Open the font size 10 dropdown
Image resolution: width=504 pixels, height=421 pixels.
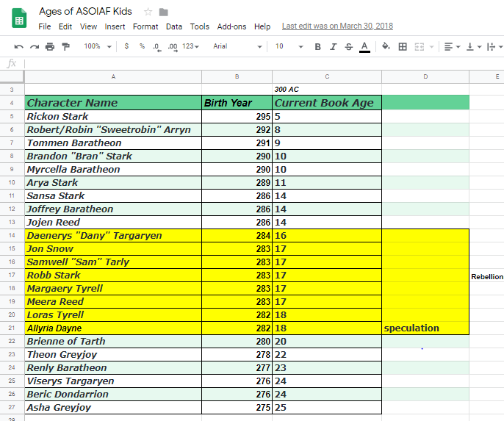point(289,46)
